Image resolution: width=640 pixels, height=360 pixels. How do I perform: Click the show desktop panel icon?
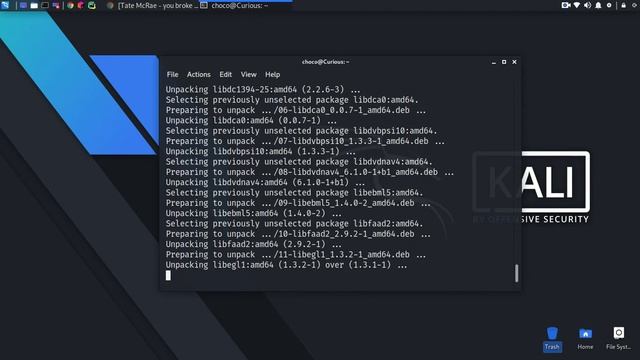pyautogui.click(x=23, y=5)
